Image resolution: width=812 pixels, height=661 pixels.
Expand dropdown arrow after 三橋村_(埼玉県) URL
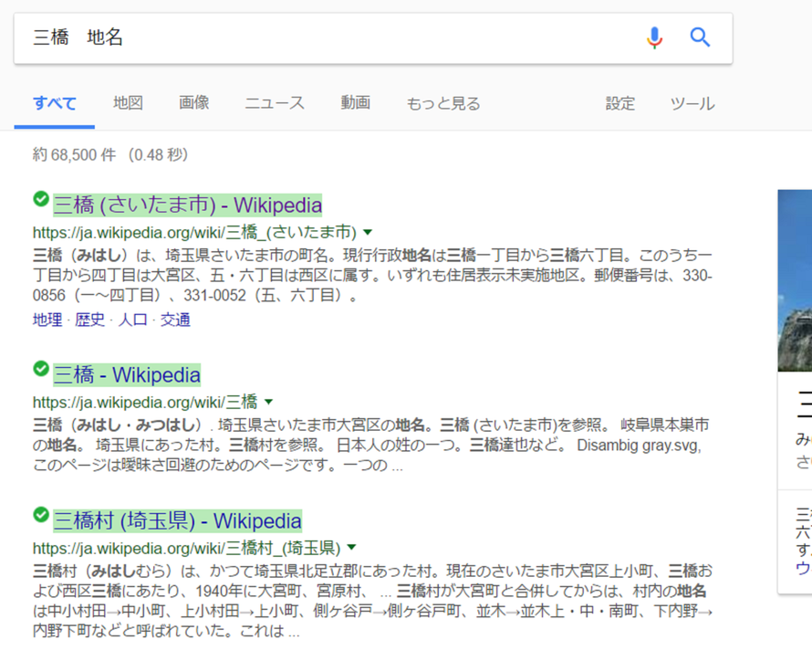click(x=351, y=547)
